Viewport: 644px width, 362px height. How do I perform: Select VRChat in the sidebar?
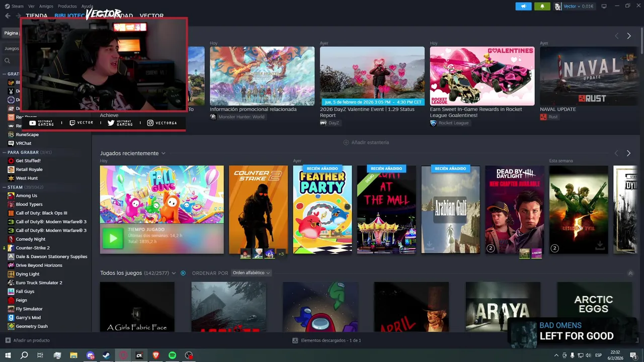pos(24,143)
